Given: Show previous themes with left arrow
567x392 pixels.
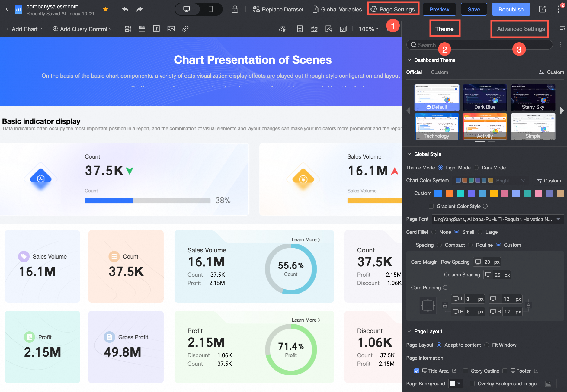Looking at the screenshot, I should (408, 111).
